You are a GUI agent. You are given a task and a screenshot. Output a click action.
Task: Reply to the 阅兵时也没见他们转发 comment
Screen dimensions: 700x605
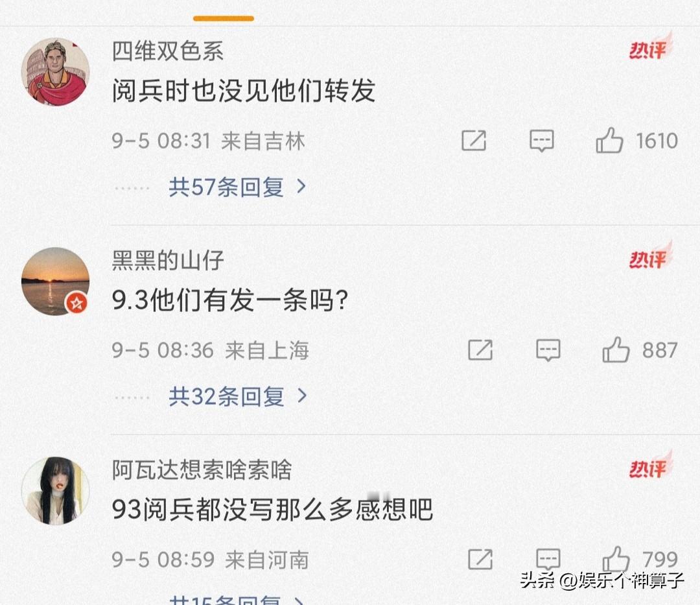click(x=541, y=141)
